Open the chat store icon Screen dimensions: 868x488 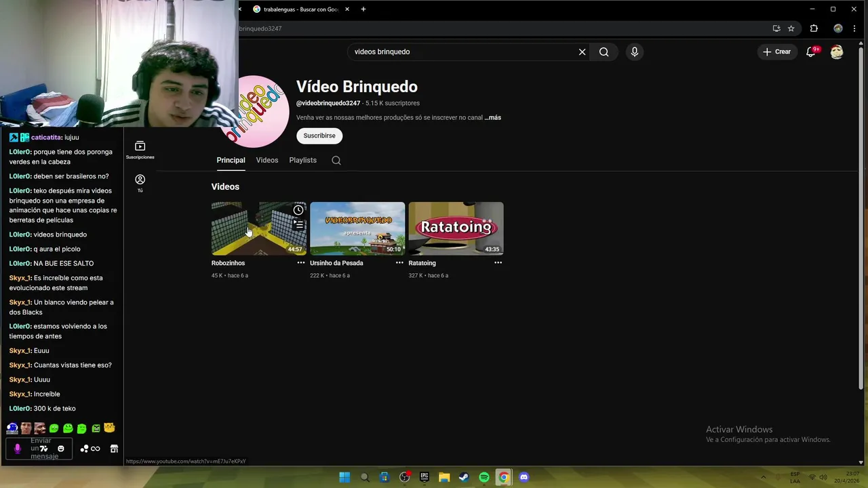114,449
